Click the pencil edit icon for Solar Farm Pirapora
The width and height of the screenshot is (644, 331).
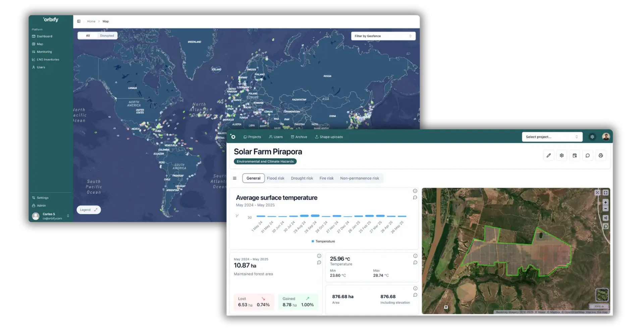coord(548,155)
